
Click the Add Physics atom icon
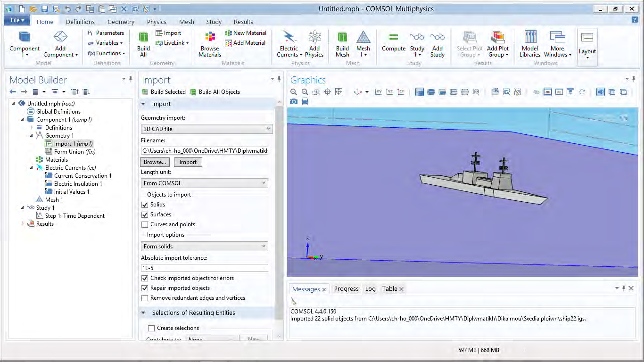pos(314,37)
